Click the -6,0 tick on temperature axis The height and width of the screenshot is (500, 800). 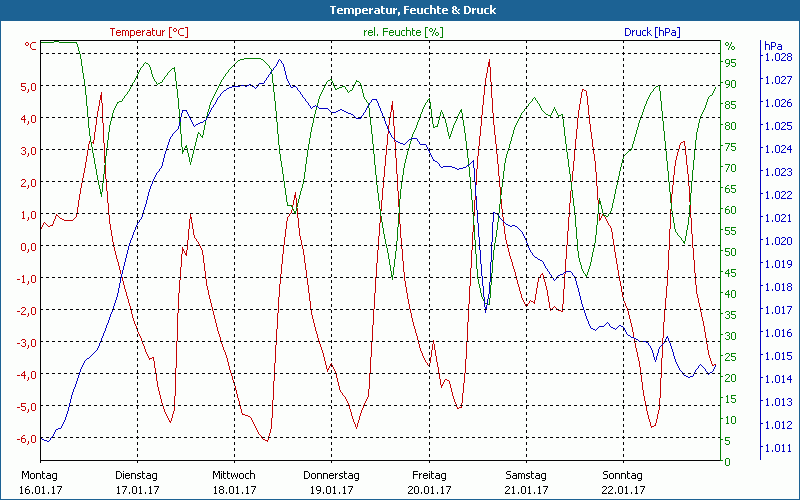[x=26, y=438]
